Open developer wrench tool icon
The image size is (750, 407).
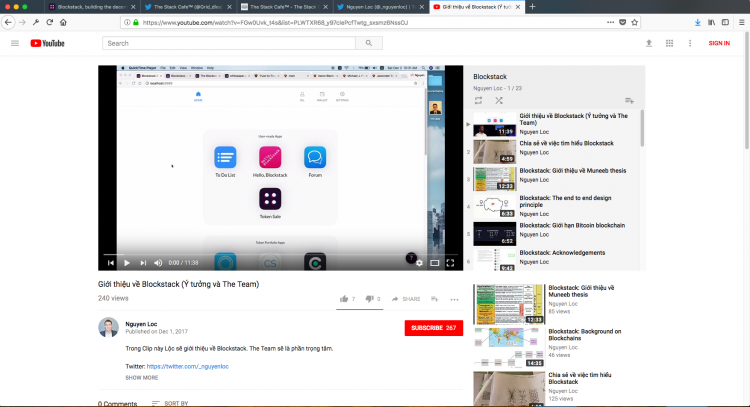coord(36,22)
